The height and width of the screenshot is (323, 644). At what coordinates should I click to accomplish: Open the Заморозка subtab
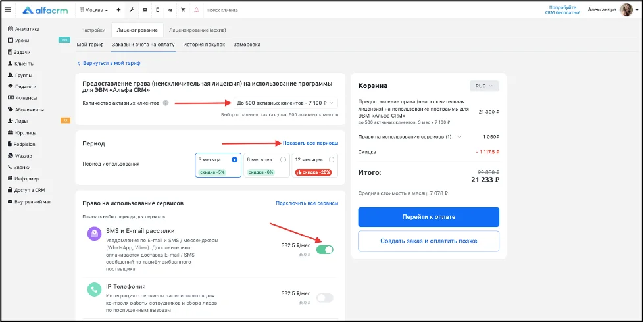pyautogui.click(x=247, y=44)
